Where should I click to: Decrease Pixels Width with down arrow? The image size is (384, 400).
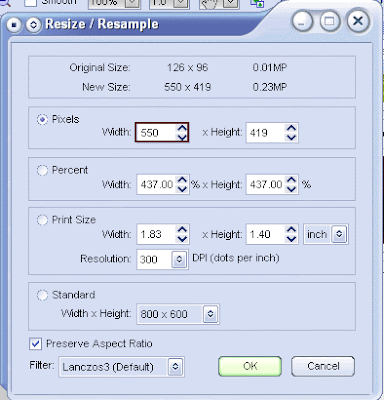pyautogui.click(x=182, y=137)
